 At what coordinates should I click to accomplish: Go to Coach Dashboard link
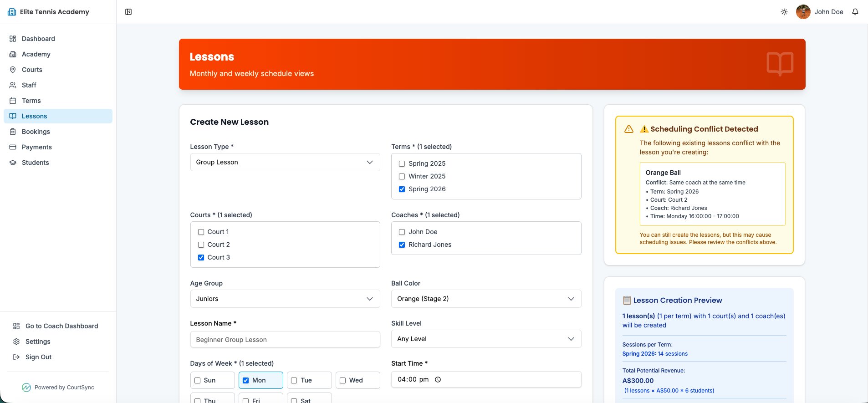pyautogui.click(x=61, y=326)
